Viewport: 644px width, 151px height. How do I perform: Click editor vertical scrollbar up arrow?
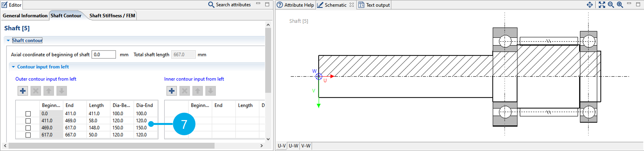point(268,24)
